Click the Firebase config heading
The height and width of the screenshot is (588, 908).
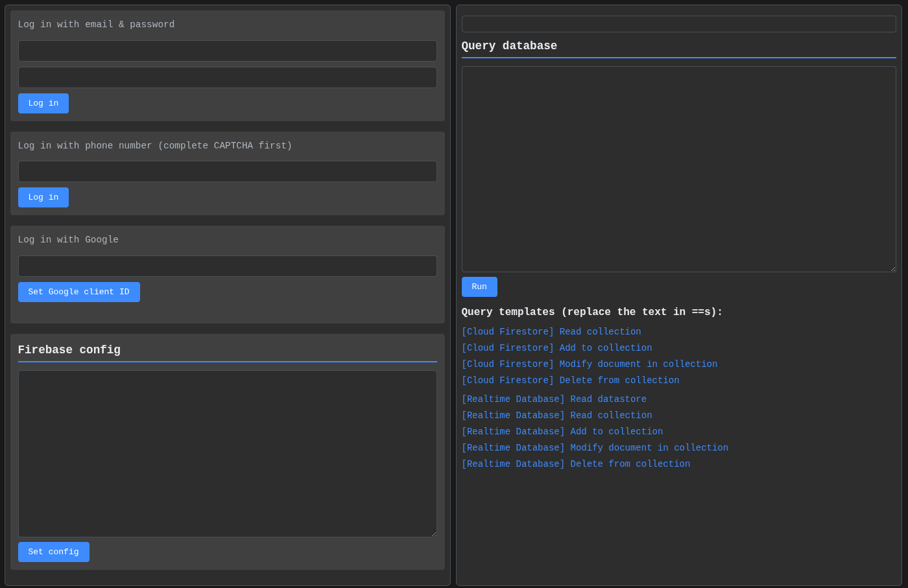[69, 350]
